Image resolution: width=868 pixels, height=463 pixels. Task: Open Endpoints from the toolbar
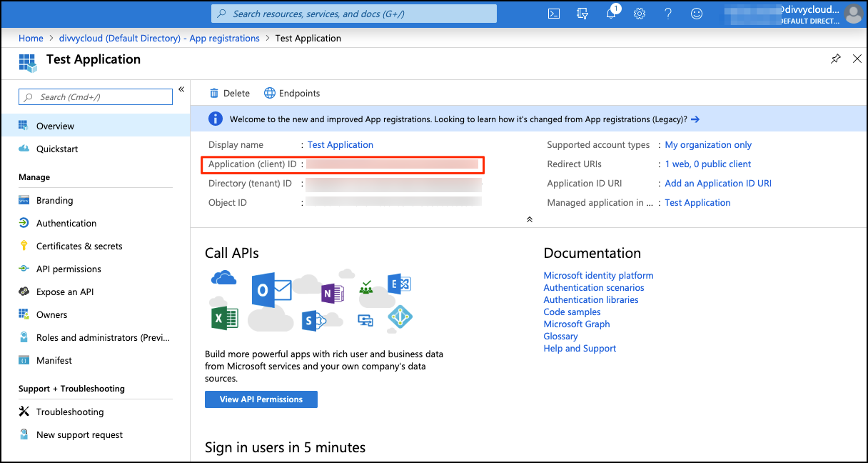click(292, 93)
